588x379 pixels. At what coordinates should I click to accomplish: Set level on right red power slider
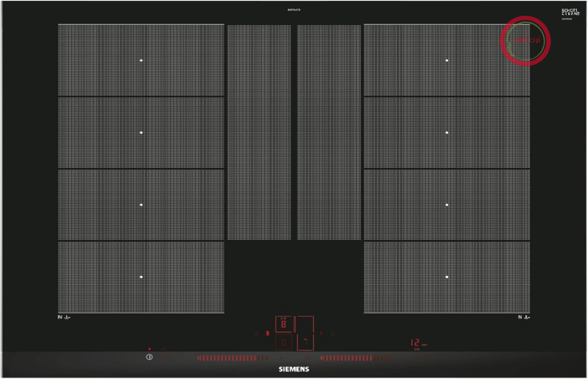pyautogui.click(x=356, y=358)
